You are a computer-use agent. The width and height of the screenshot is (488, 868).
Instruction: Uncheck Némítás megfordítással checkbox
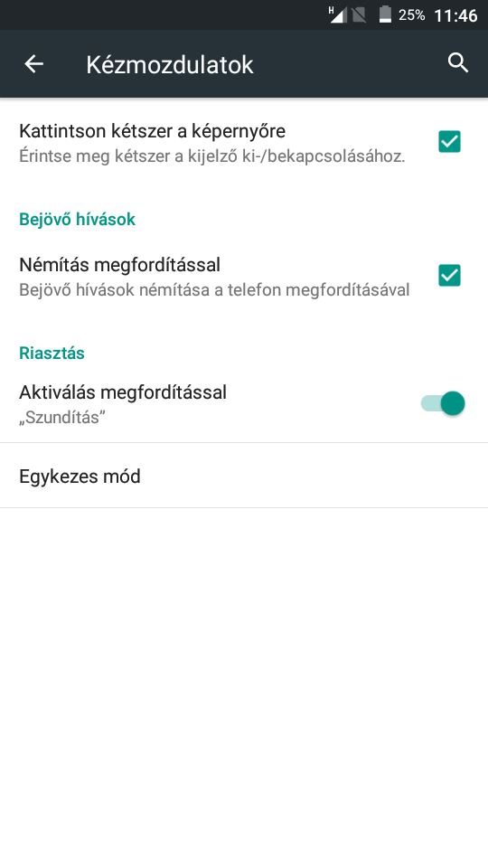[x=449, y=275]
